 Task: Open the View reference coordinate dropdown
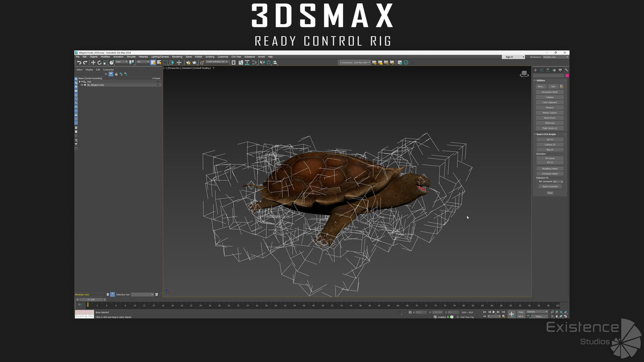(121, 62)
